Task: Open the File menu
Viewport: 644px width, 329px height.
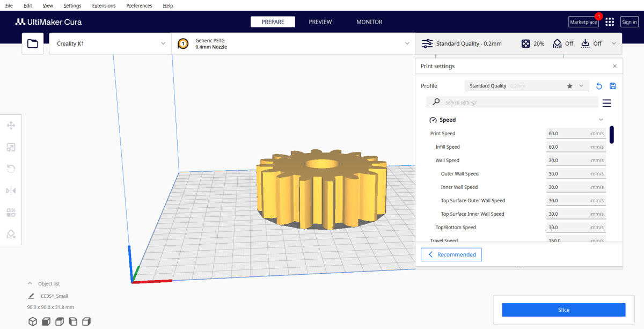Action: 9,5
